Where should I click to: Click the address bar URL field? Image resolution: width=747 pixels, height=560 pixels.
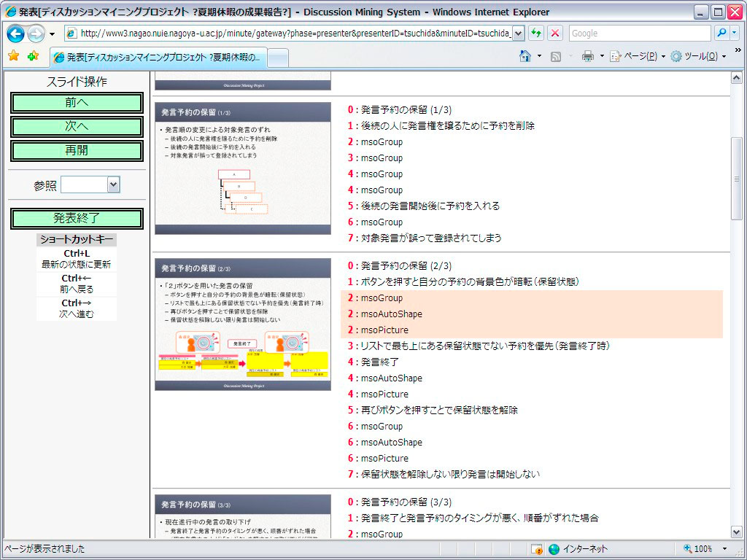click(x=289, y=34)
